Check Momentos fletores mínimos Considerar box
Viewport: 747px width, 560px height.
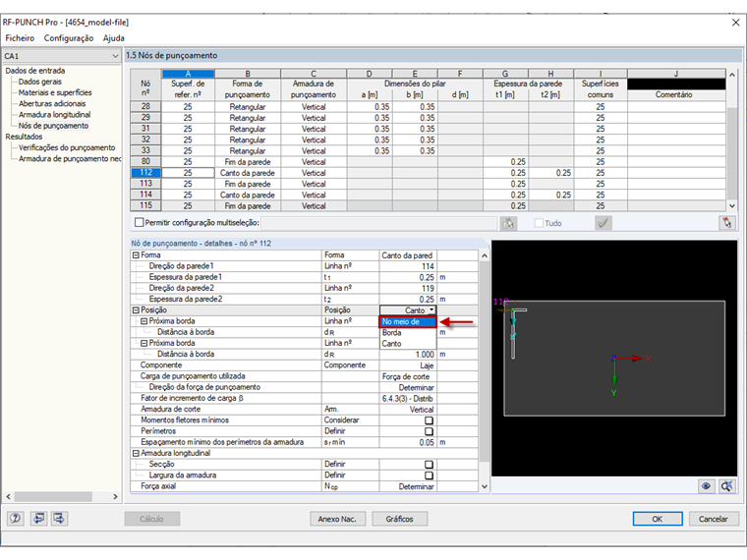tap(429, 420)
